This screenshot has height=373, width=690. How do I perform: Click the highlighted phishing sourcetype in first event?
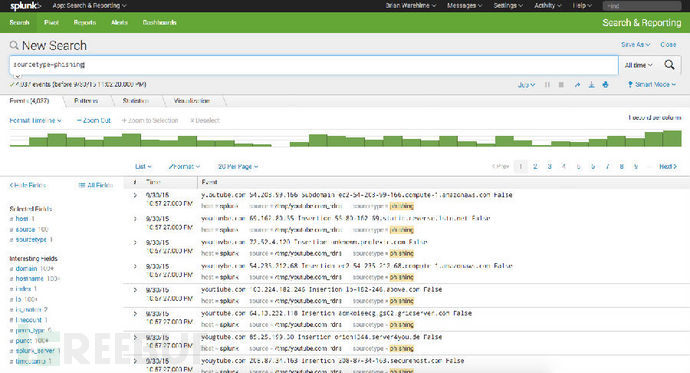[x=401, y=206]
